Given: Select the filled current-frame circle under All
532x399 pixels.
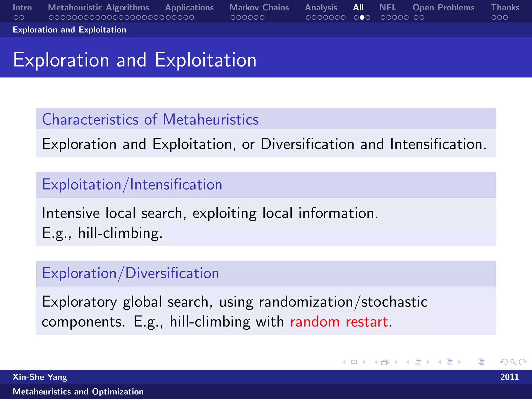Looking at the screenshot, I should [x=362, y=17].
